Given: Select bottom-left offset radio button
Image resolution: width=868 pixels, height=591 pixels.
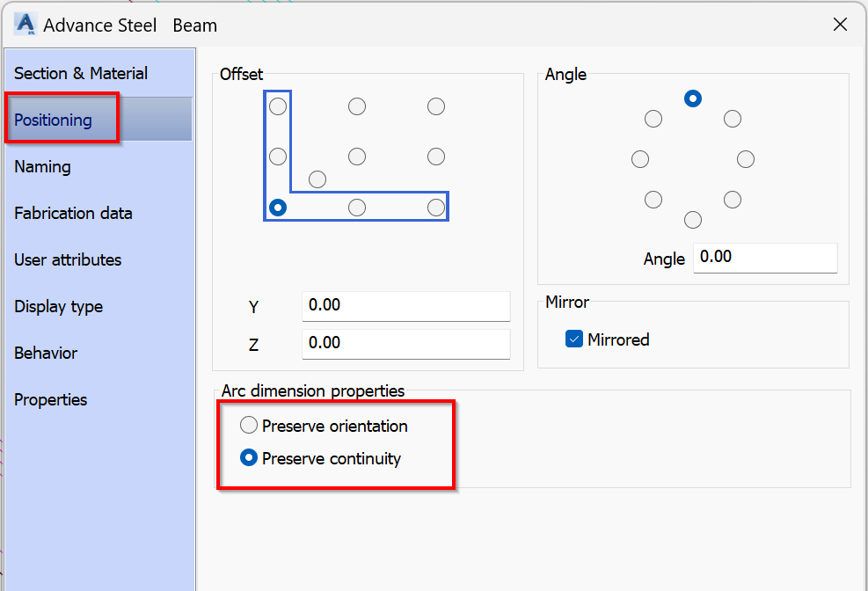Looking at the screenshot, I should (278, 208).
